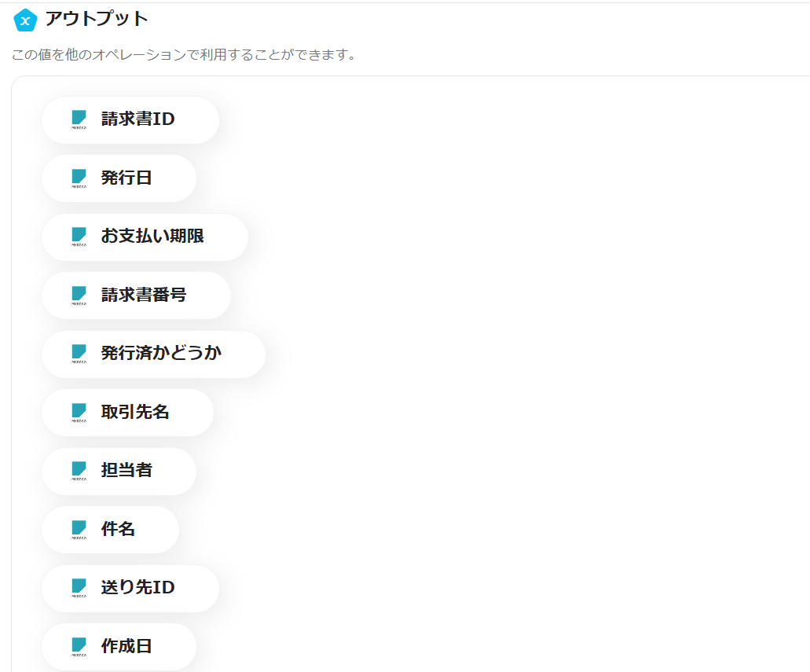Select the 請求書ID output chip
This screenshot has height=672, width=810.
coord(137,119)
